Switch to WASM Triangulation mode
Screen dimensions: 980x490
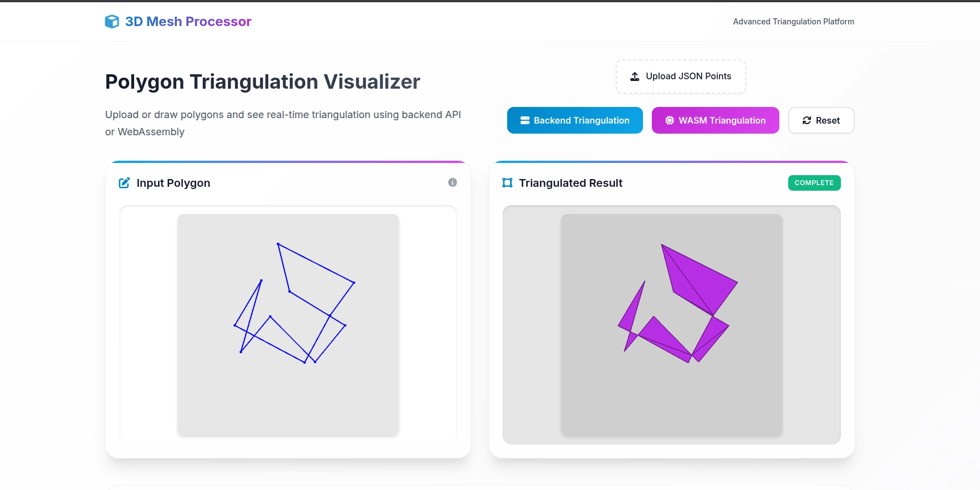point(716,120)
